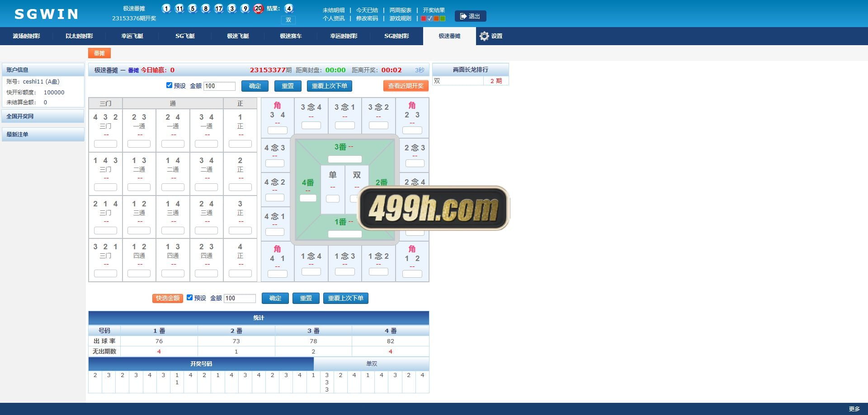Click bet input under 1番
868x415 pixels.
click(345, 234)
